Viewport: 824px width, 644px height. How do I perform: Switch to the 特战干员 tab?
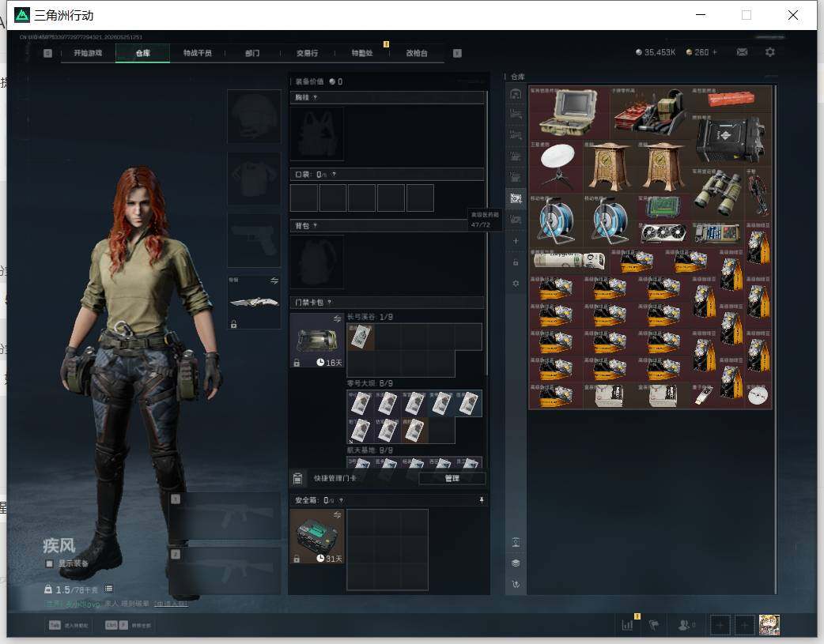point(197,53)
